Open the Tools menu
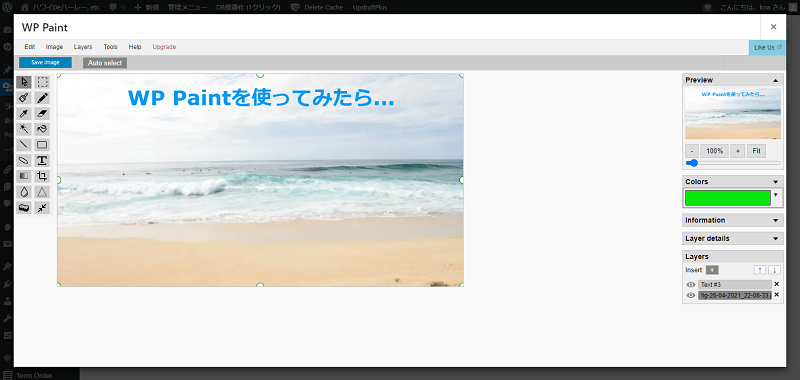This screenshot has height=380, width=800. [x=110, y=47]
